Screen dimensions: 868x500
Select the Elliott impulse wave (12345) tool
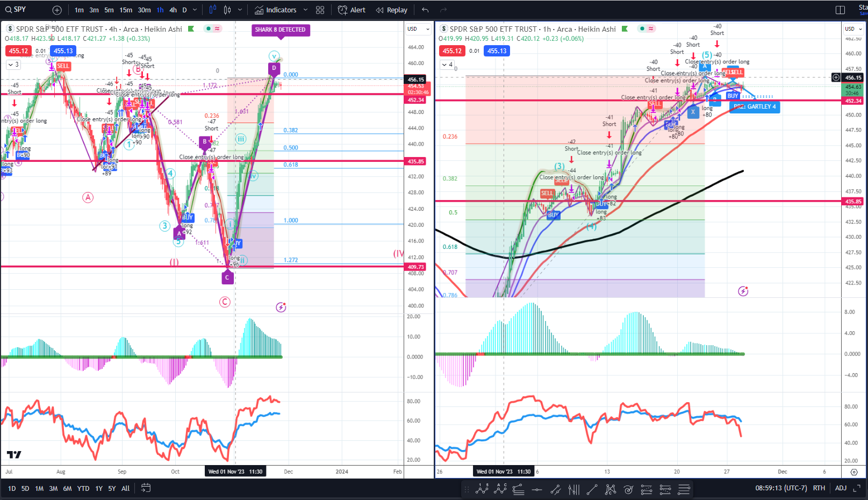(x=482, y=489)
